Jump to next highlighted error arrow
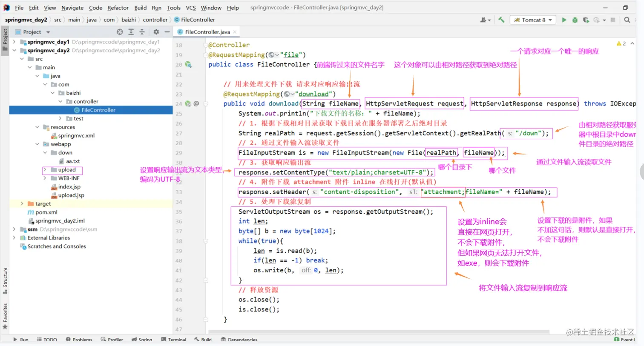Screen dimensions: 644x346 coord(632,43)
